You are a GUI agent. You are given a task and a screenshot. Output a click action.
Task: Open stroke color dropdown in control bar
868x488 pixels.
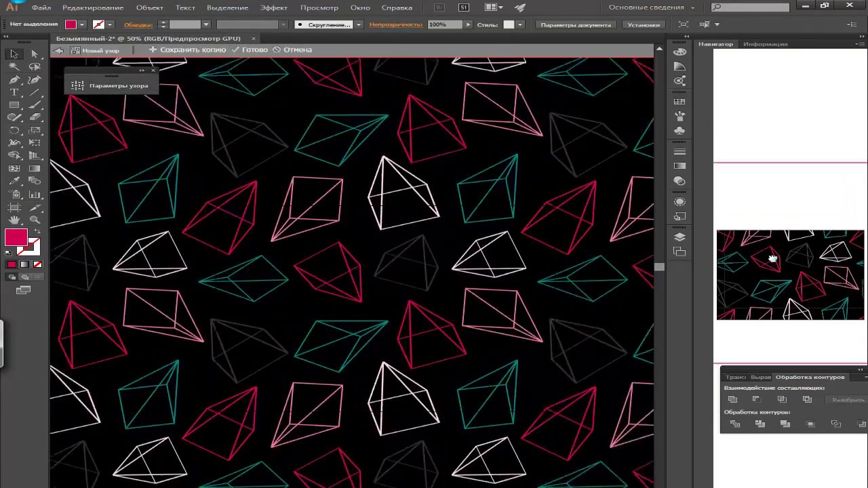[109, 24]
